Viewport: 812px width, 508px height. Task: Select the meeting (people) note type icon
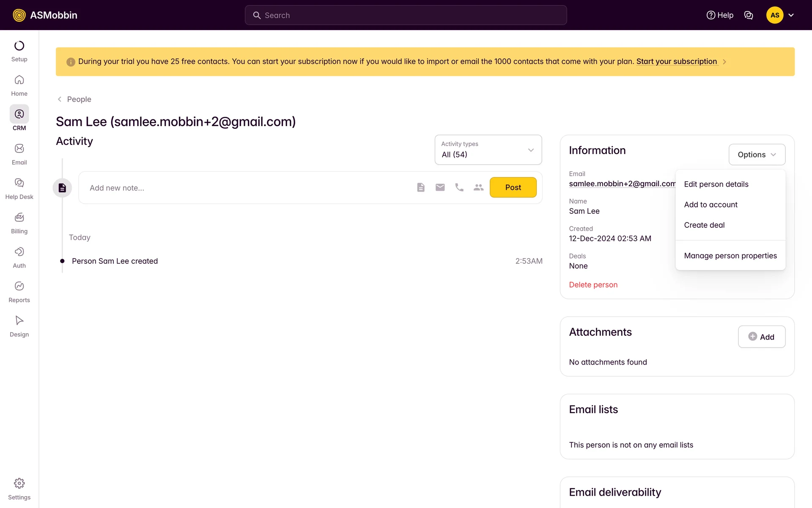tap(478, 188)
